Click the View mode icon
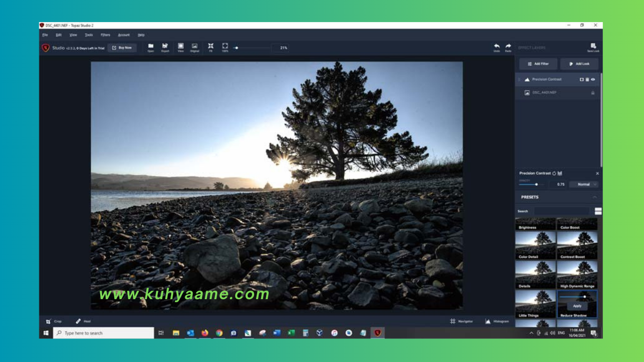The width and height of the screenshot is (644, 362). click(x=181, y=47)
